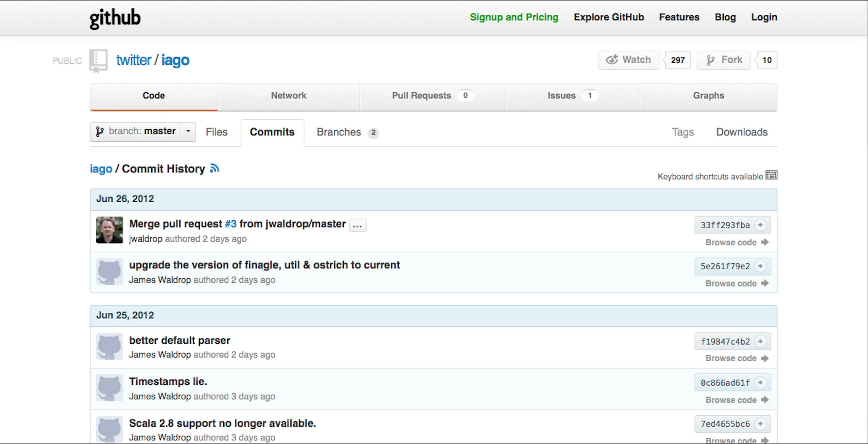Click arrow icon next to commit 33ff293fba

(760, 225)
